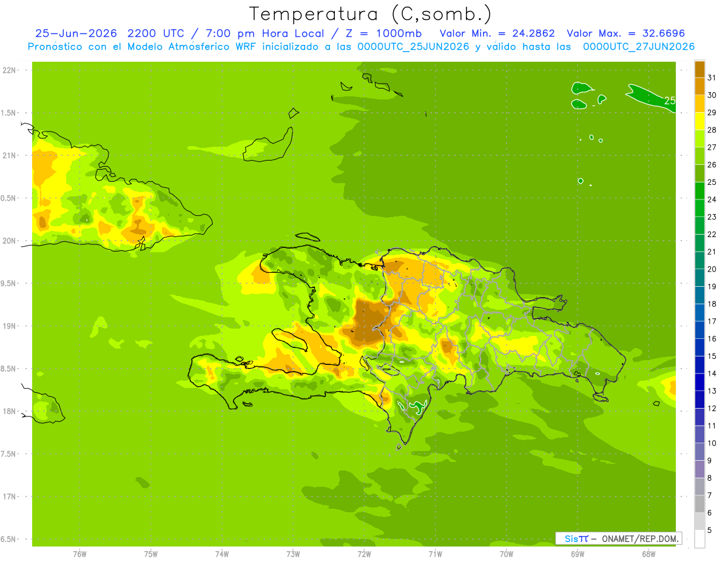This screenshot has width=728, height=562.
Task: Click the legend value 12
Action: click(x=712, y=408)
